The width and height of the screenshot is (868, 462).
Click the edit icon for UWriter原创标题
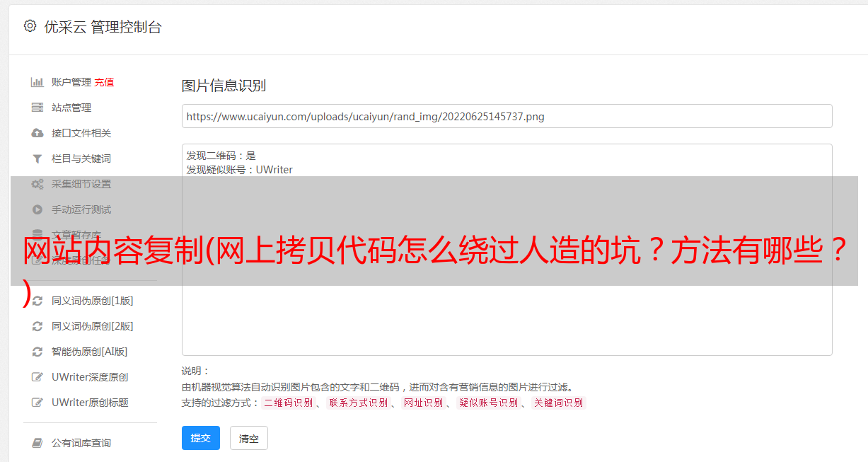[37, 403]
